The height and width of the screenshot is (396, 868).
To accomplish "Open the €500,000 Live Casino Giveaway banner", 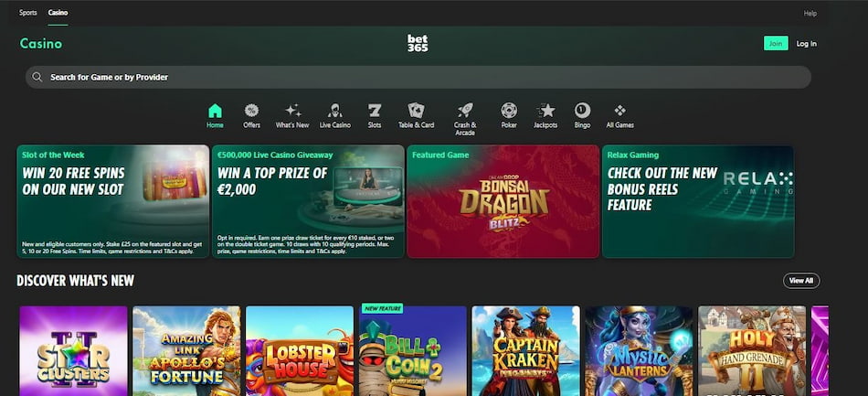I will pyautogui.click(x=308, y=201).
